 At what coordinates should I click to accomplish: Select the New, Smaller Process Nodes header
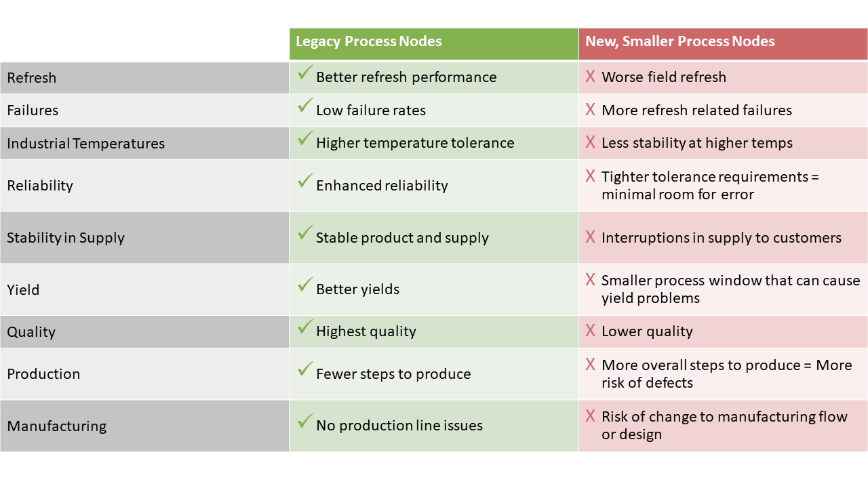tap(723, 44)
